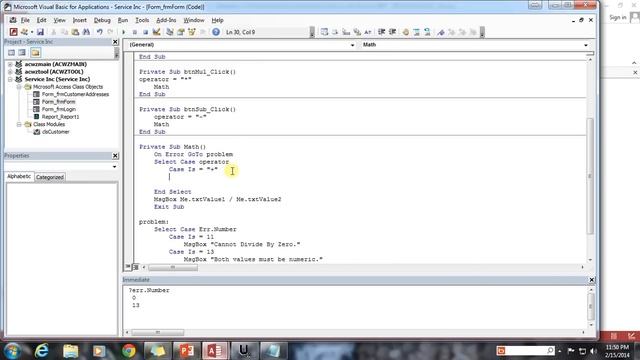Switch to Full Module View button
640x360 pixels.
136,267
